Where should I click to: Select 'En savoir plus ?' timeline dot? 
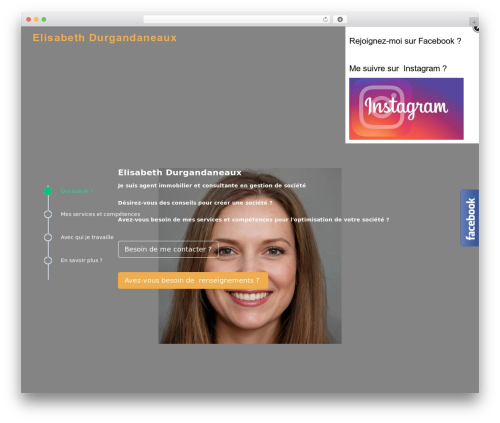tap(48, 260)
